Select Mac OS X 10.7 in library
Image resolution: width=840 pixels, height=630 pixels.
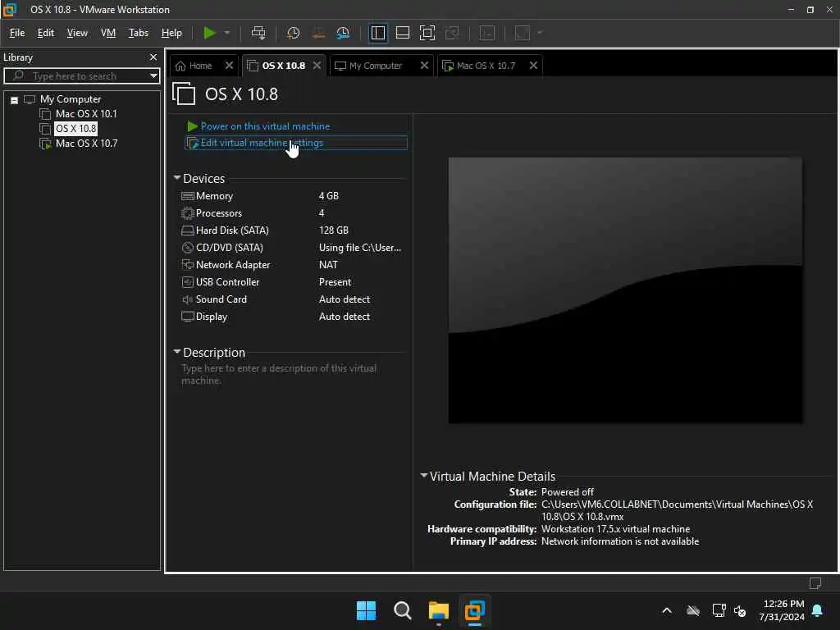click(x=85, y=144)
